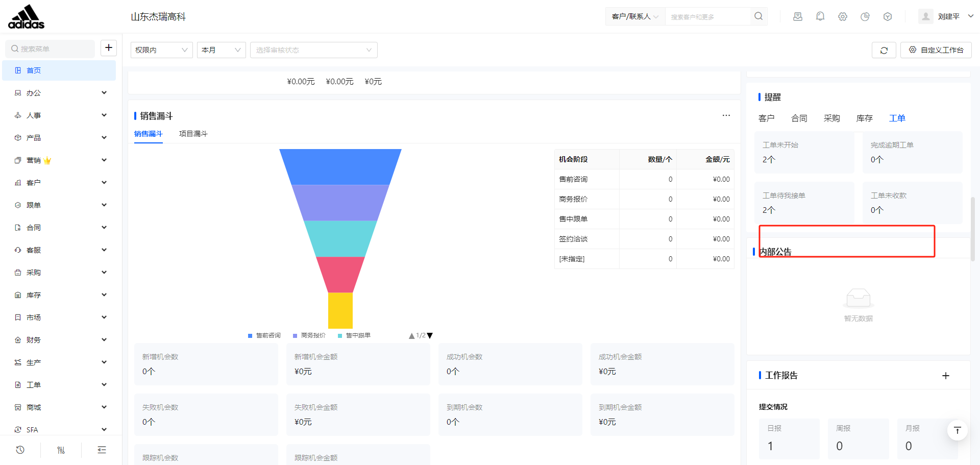Switch reminders to the 采购 tab
This screenshot has height=465, width=980.
(x=832, y=118)
